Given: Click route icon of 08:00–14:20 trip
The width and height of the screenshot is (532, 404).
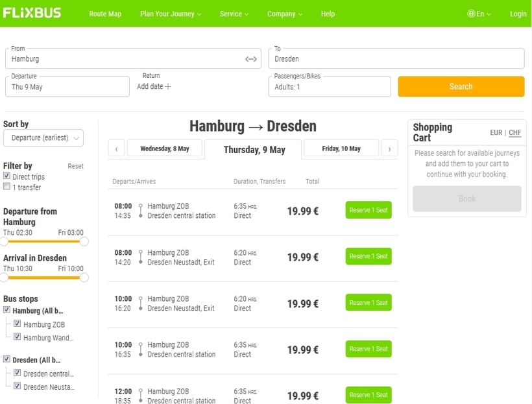Looking at the screenshot, I should [x=141, y=257].
